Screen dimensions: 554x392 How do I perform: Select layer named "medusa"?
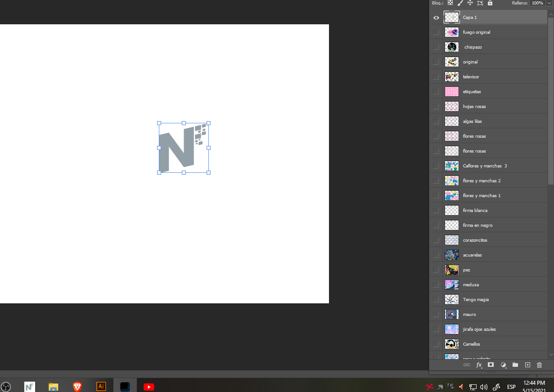(x=471, y=285)
